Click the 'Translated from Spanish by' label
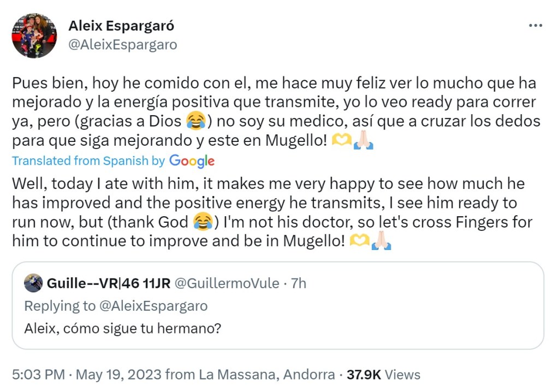 tap(88, 161)
